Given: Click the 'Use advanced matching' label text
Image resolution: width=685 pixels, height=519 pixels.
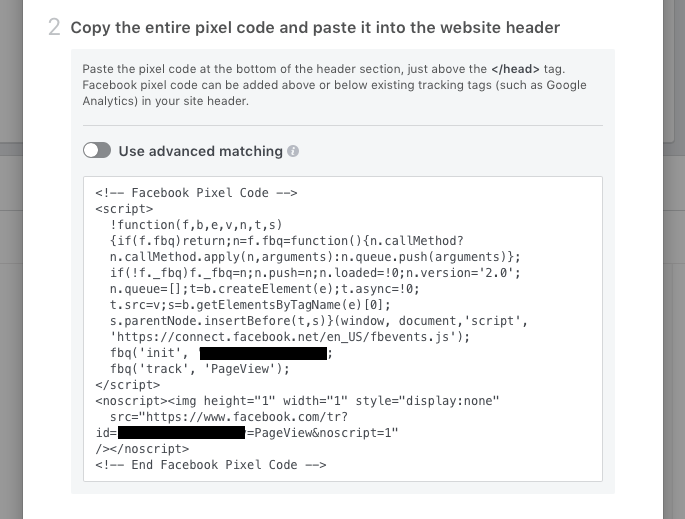Looking at the screenshot, I should coord(201,151).
